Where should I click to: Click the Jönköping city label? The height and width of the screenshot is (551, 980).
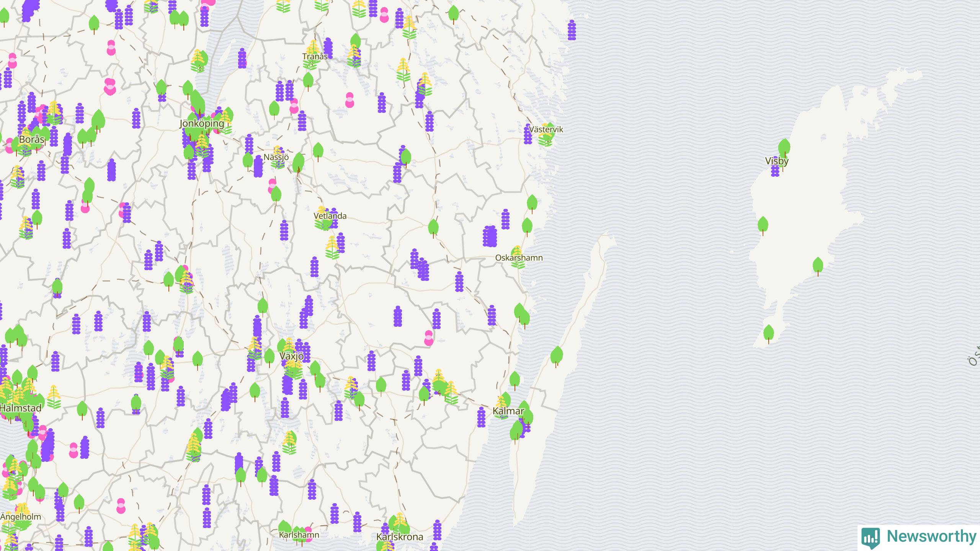pyautogui.click(x=202, y=124)
